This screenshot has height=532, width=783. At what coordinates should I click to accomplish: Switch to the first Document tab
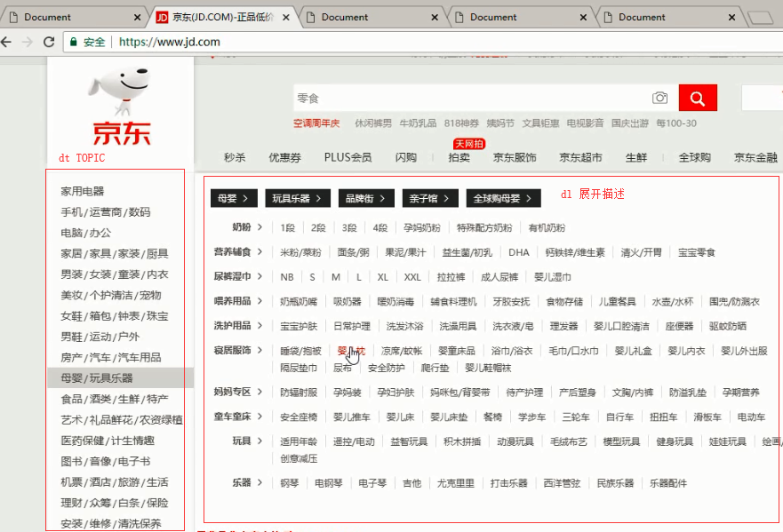pyautogui.click(x=75, y=18)
